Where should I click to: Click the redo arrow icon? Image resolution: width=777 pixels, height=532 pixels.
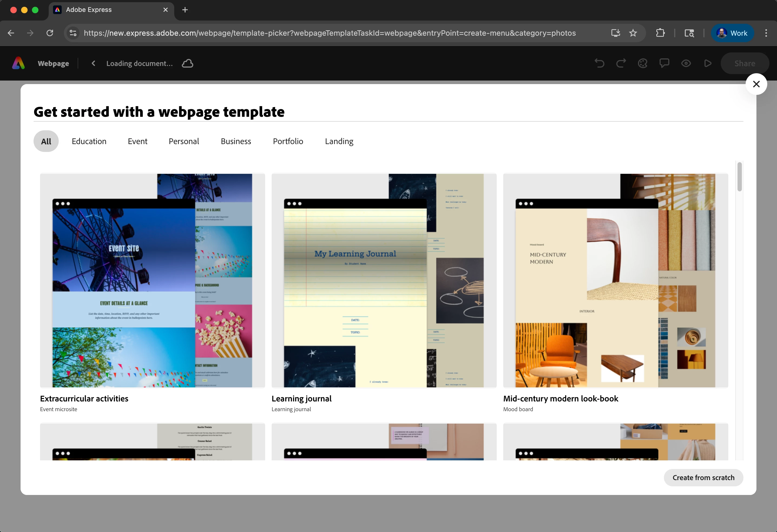[621, 64]
